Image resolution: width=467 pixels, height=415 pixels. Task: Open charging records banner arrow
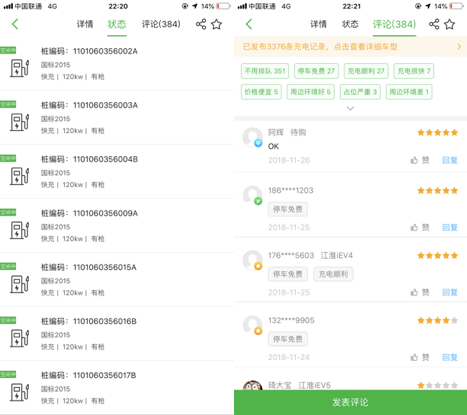pos(459,47)
